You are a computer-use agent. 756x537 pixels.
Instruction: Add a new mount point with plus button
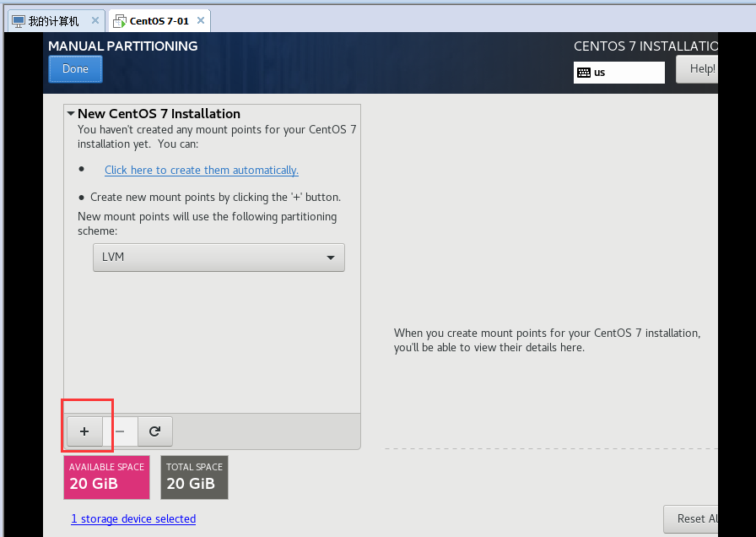84,431
